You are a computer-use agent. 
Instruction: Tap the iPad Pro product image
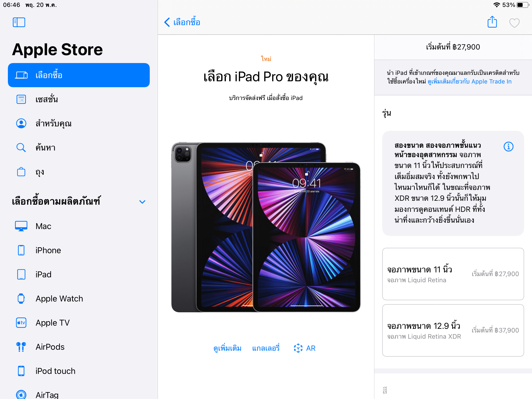click(266, 227)
